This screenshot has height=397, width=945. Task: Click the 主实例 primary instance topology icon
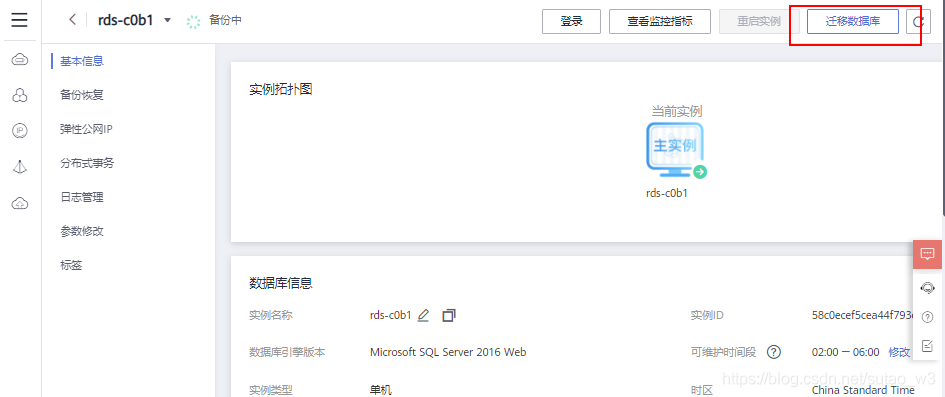(675, 149)
